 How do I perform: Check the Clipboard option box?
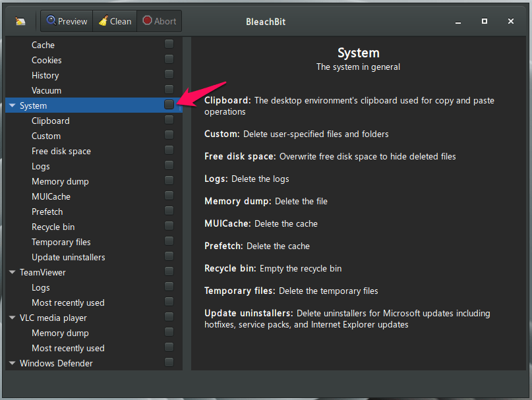pos(169,119)
